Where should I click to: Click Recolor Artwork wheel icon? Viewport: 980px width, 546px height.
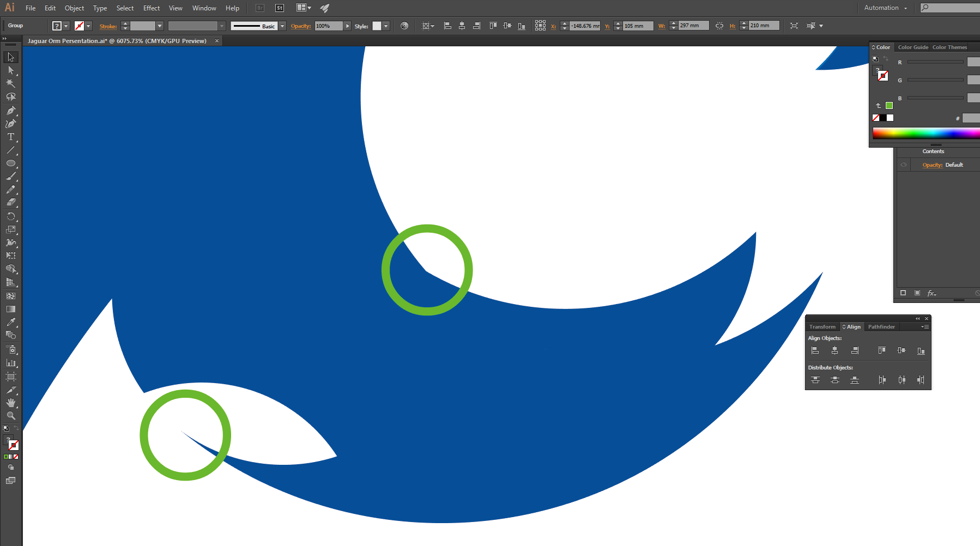[404, 26]
